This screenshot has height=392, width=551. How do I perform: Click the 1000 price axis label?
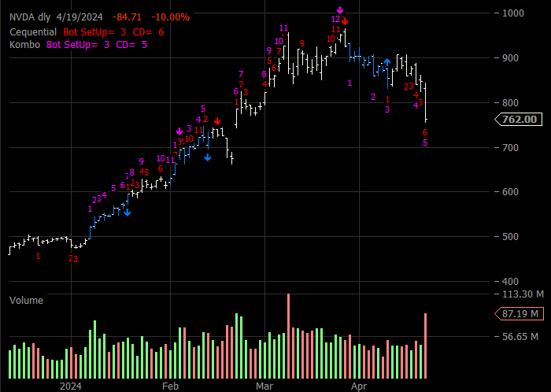point(513,13)
